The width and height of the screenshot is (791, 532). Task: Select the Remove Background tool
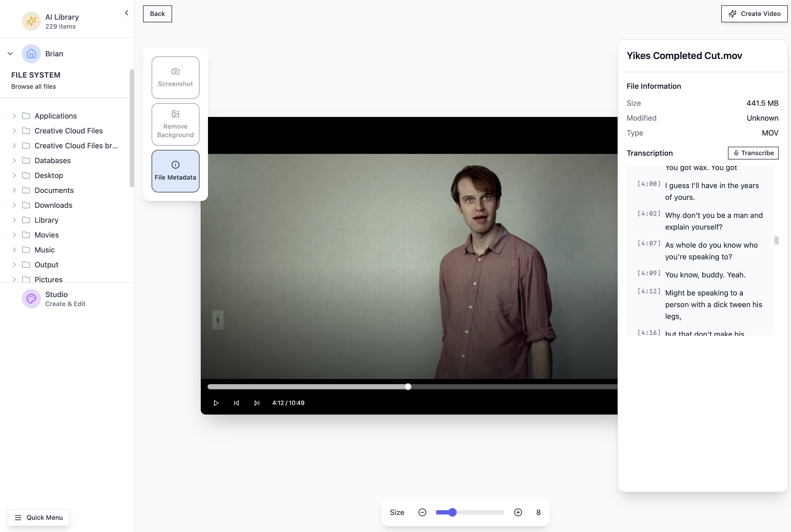[x=175, y=124]
